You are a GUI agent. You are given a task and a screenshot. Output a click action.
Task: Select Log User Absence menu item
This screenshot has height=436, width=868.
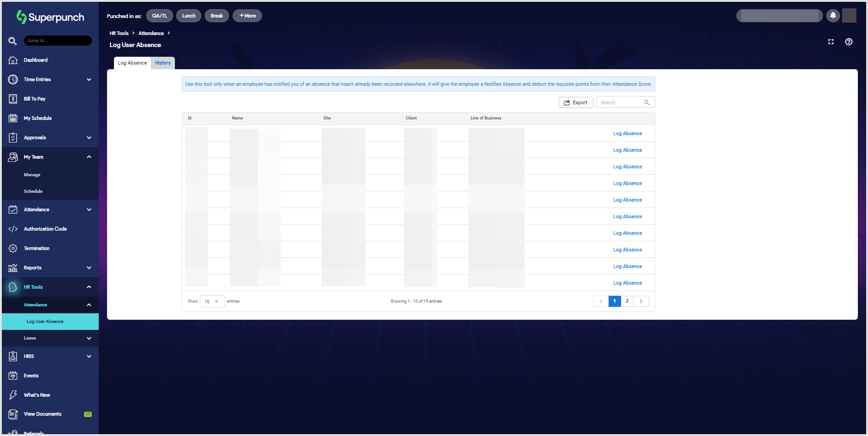[45, 322]
